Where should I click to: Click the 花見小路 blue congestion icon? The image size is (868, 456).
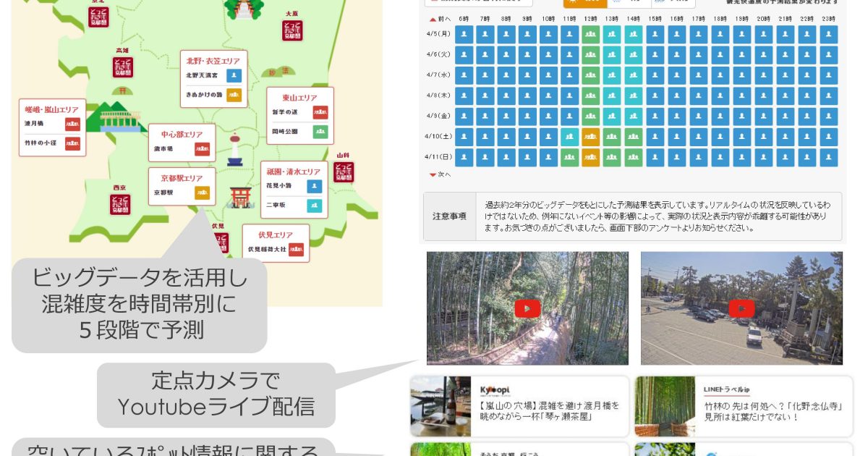pos(313,186)
